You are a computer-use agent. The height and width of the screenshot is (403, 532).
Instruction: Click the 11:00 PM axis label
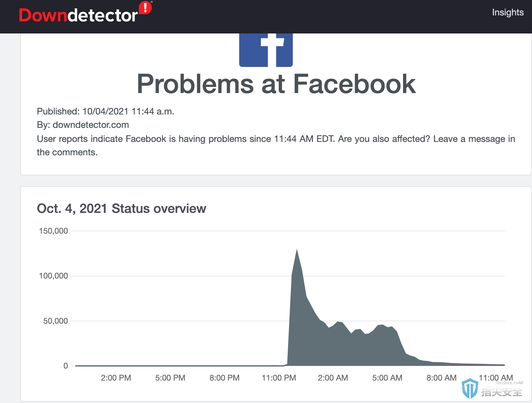(x=279, y=378)
